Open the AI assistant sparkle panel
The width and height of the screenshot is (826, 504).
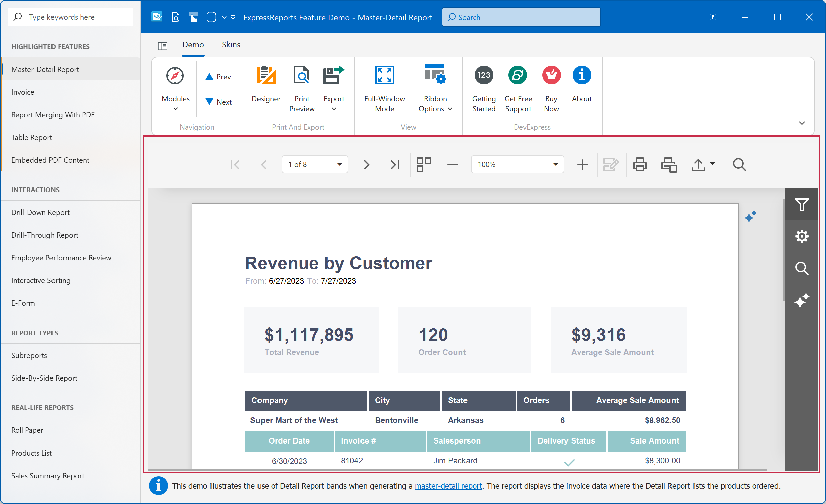[801, 300]
